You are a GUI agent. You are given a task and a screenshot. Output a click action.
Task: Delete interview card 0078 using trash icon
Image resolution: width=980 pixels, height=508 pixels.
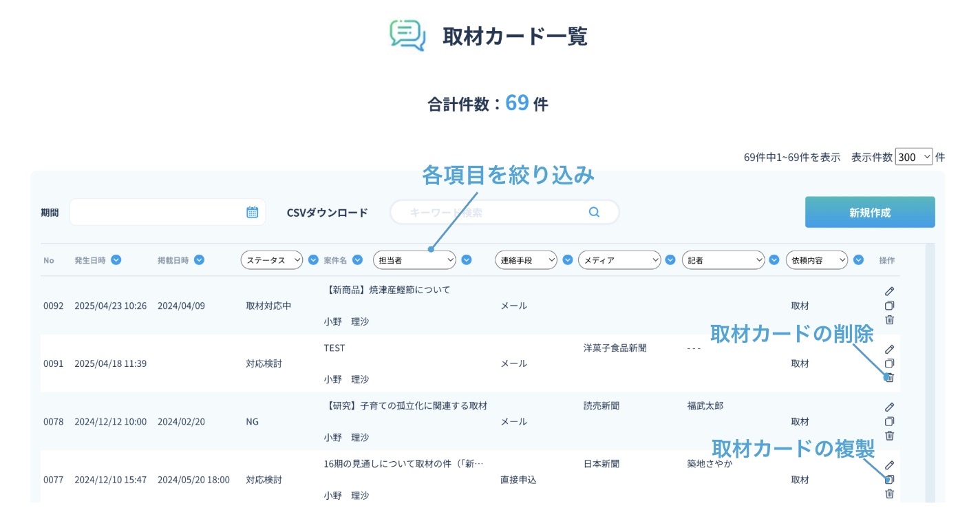[889, 435]
